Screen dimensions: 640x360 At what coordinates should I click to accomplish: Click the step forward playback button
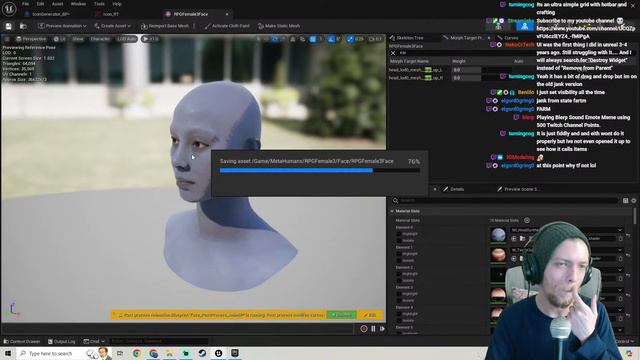[x=382, y=329]
